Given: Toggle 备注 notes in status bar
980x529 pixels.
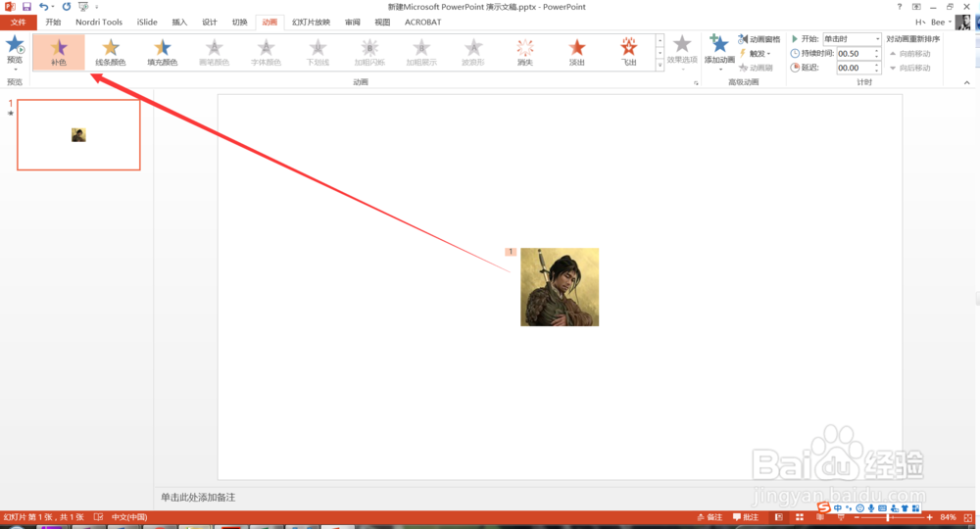Looking at the screenshot, I should [x=710, y=517].
